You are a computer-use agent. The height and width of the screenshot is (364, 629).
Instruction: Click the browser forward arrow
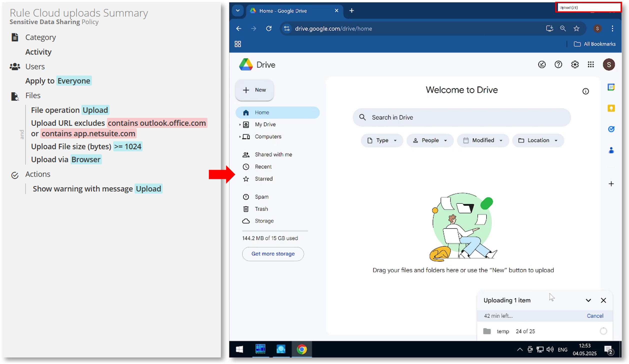[x=253, y=28]
